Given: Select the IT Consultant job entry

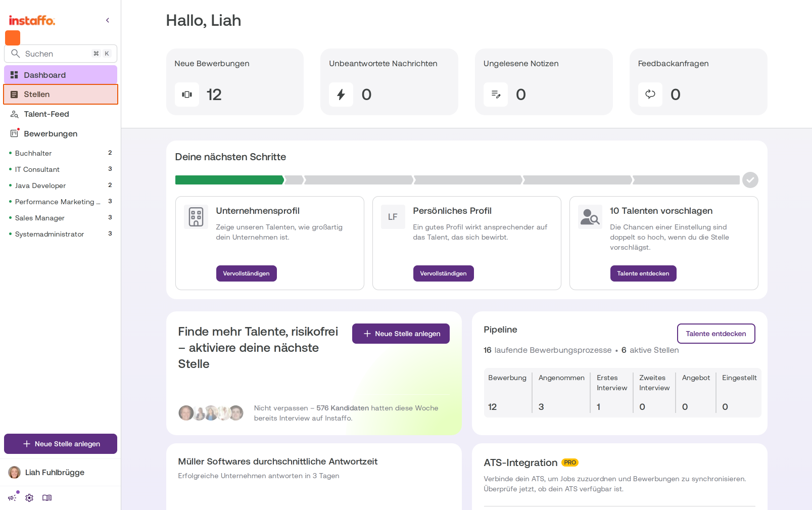Looking at the screenshot, I should point(61,169).
